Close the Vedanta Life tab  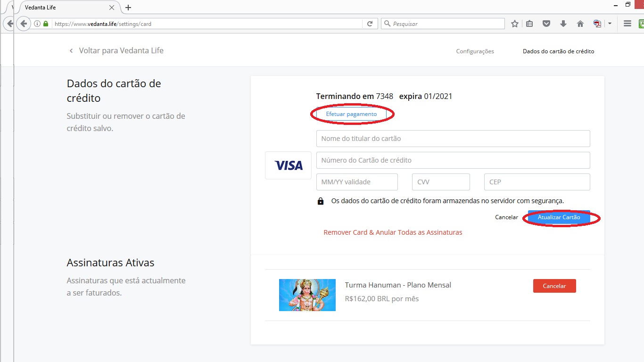[112, 8]
